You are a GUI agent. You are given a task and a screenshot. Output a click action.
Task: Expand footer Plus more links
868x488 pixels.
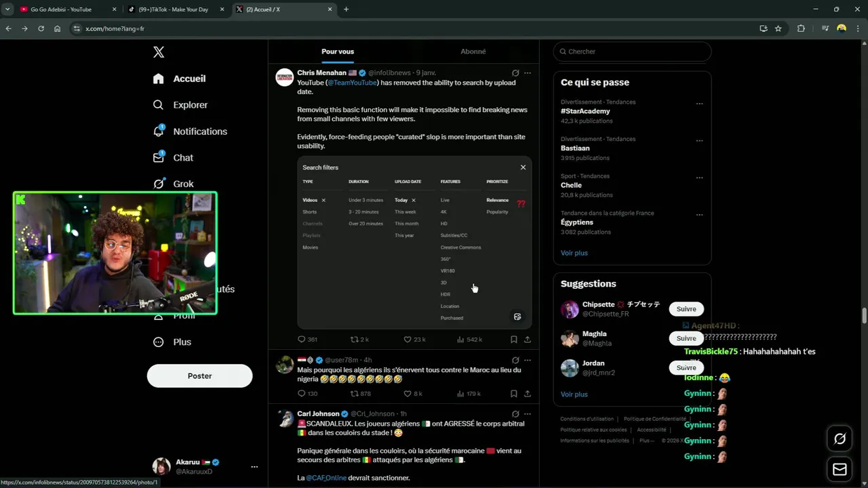[x=647, y=441]
